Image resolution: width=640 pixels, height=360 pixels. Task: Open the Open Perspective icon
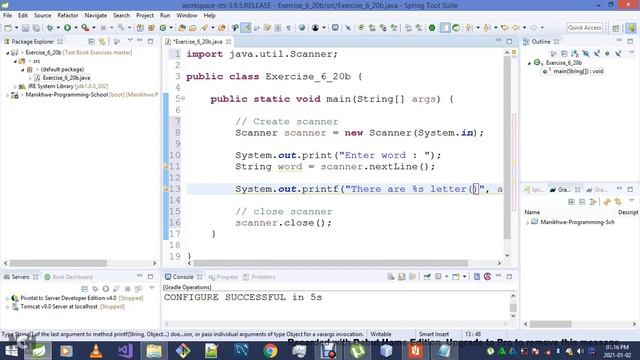click(x=616, y=28)
